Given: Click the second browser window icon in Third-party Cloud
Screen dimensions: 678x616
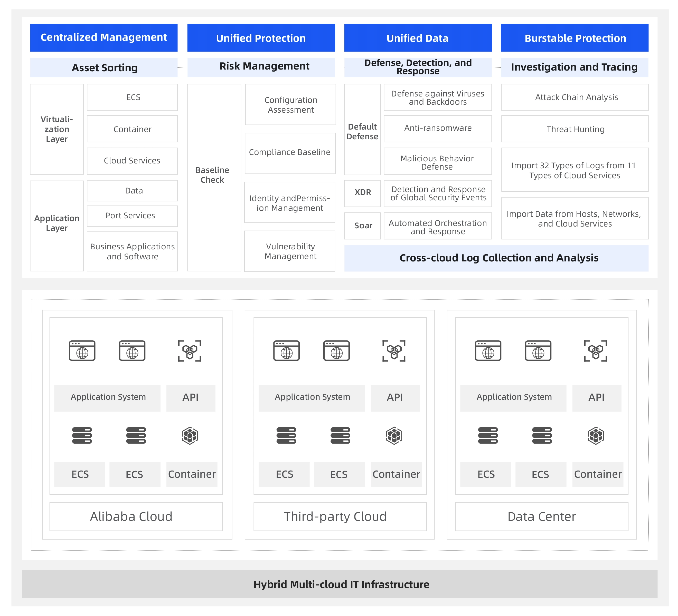Looking at the screenshot, I should pos(336,350).
